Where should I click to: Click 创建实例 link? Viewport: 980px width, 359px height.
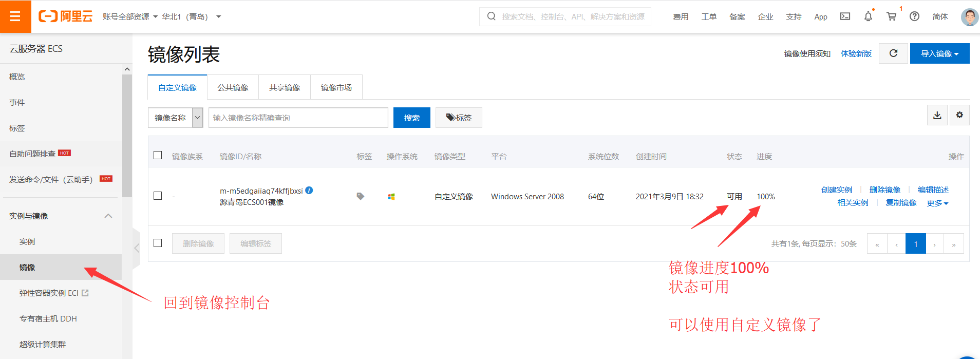(837, 190)
